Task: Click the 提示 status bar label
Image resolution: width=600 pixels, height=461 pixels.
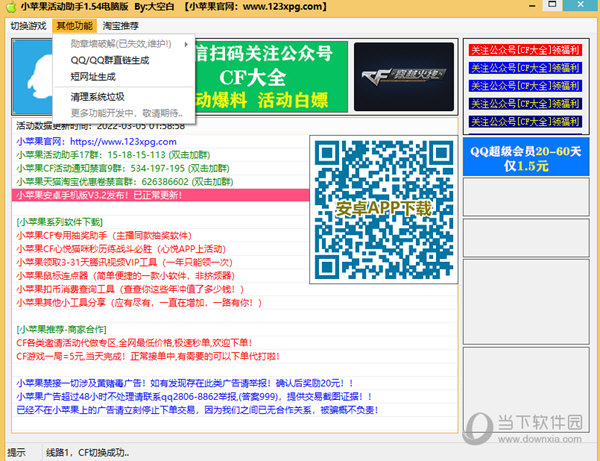Action: [16, 453]
